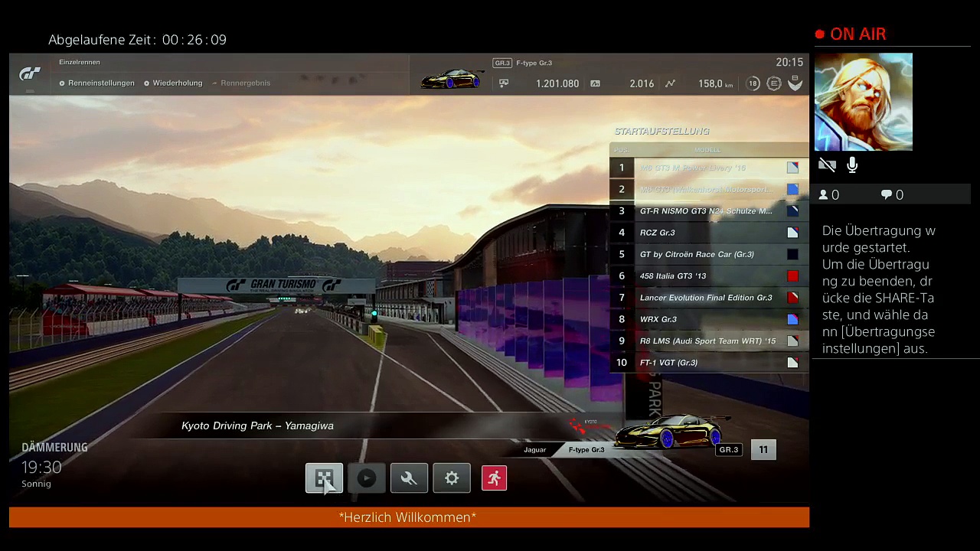Click the streamer profile avatar
The image size is (980, 551).
click(863, 102)
